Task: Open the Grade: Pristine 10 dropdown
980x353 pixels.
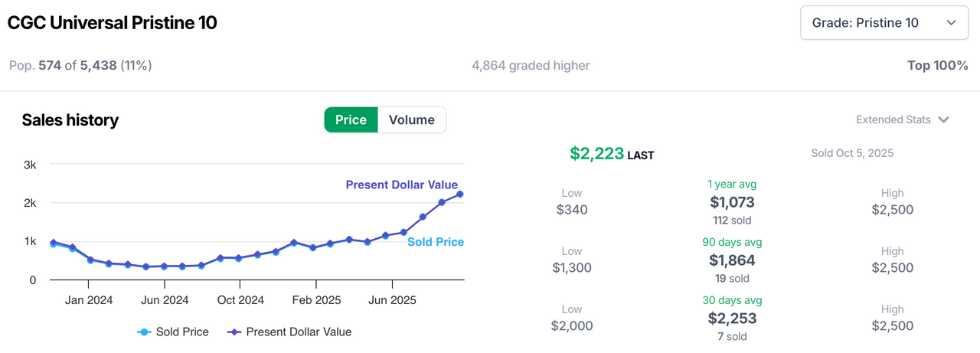Action: 884,23
